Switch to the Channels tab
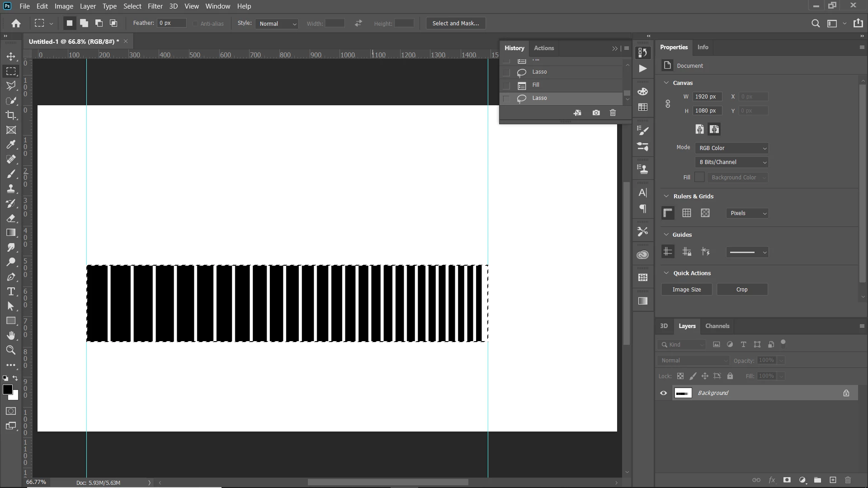 [717, 326]
